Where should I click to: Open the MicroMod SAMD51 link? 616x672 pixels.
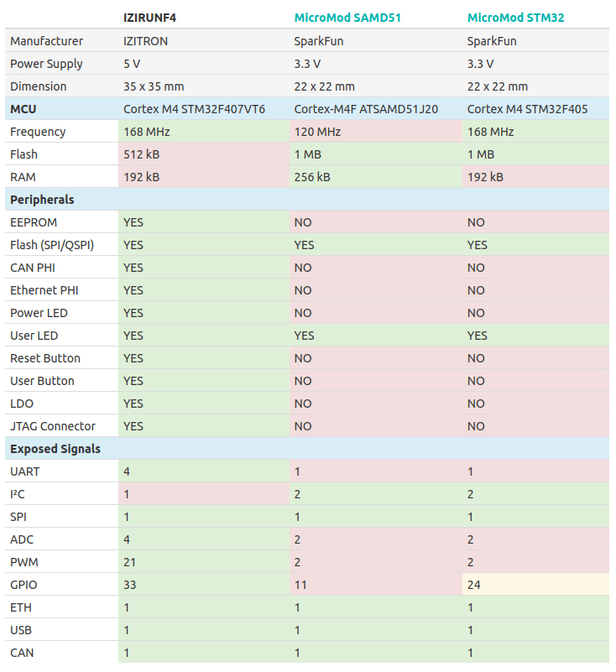tap(347, 18)
